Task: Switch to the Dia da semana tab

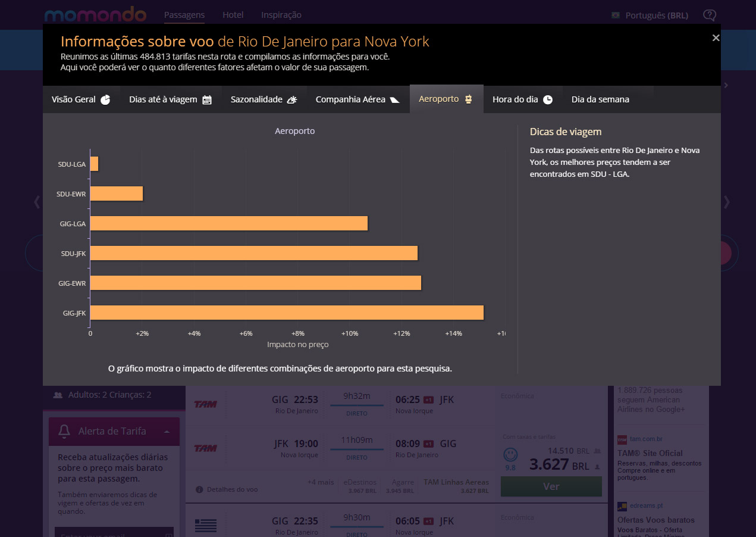Action: click(x=600, y=99)
